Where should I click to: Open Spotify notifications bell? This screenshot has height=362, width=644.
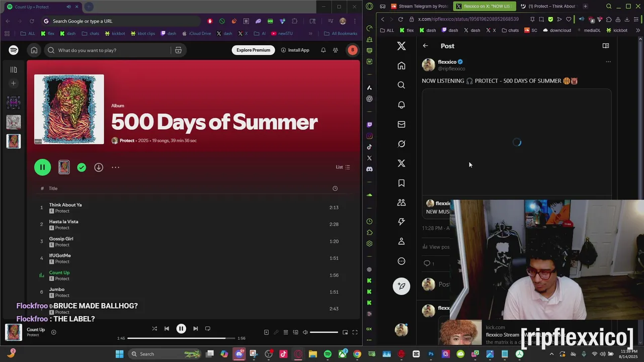323,50
